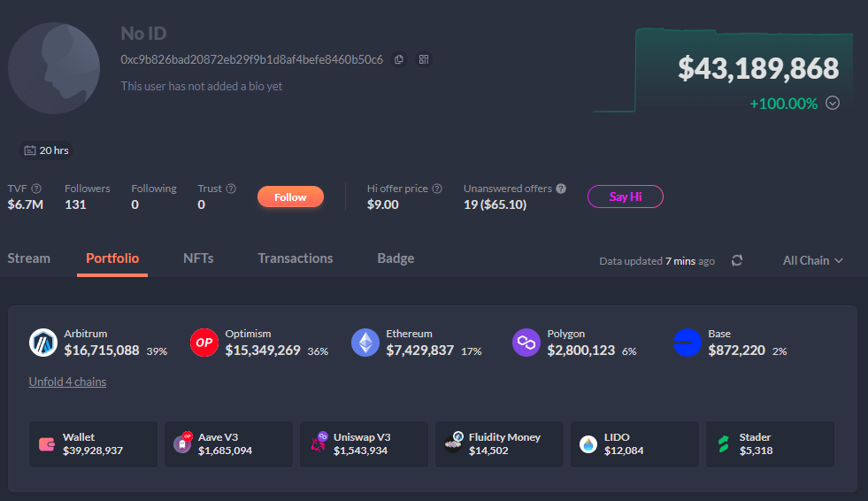Screen dimensions: 868x501
Task: Click the Say Hi button
Action: [x=625, y=197]
